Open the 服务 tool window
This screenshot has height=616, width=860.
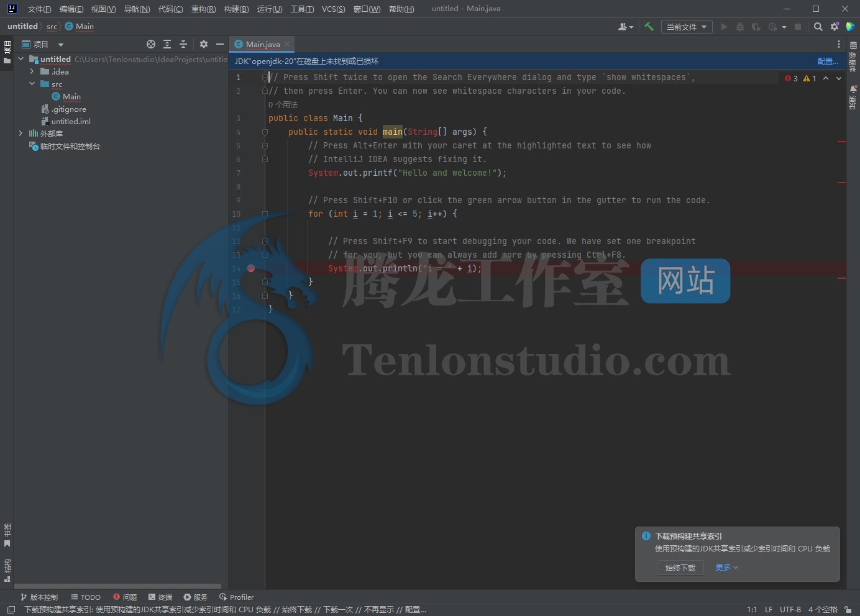(x=195, y=597)
